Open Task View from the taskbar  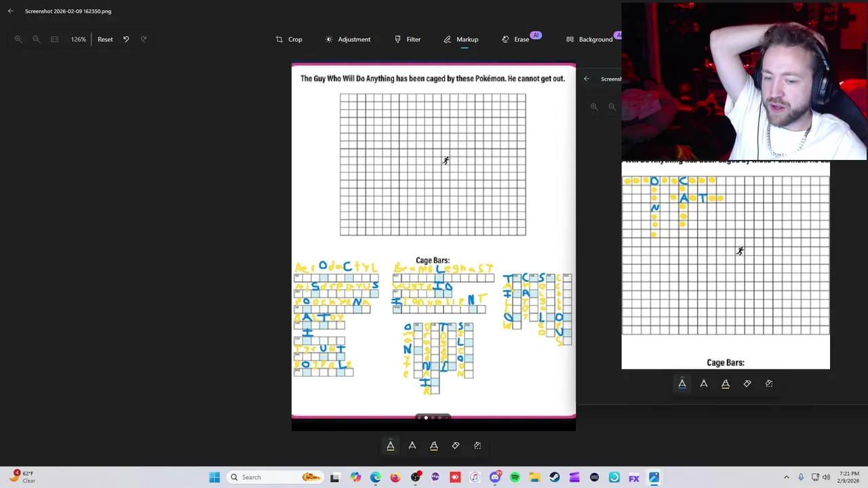(x=334, y=477)
